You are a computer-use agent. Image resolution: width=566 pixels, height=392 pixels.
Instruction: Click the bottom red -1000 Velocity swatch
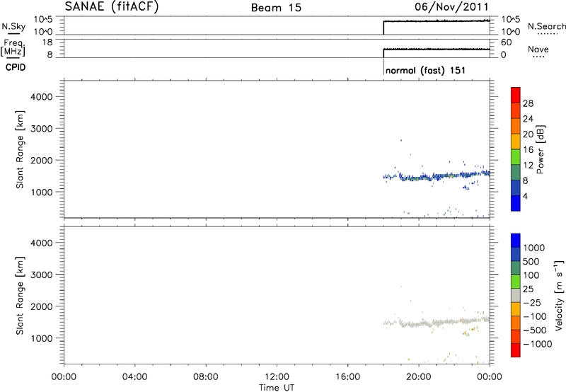pos(516,350)
